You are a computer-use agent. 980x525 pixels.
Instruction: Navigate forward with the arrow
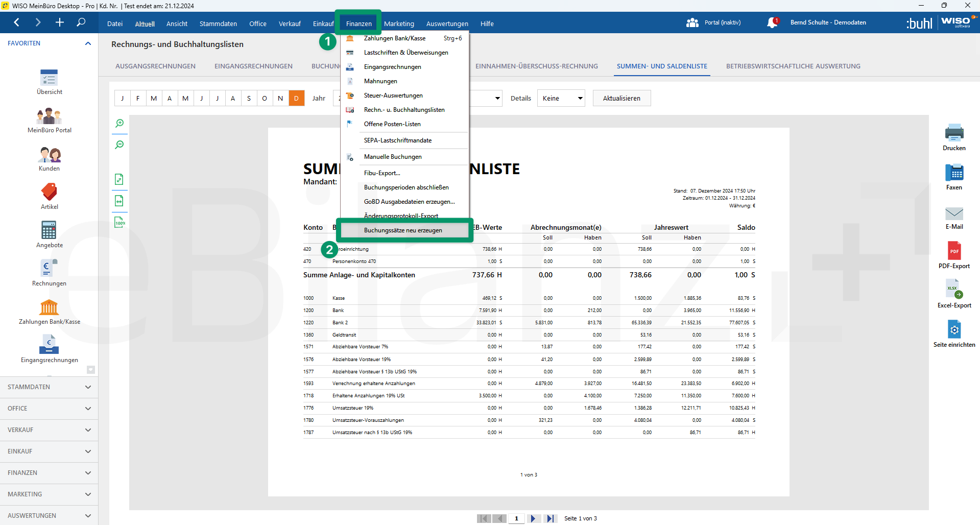38,22
